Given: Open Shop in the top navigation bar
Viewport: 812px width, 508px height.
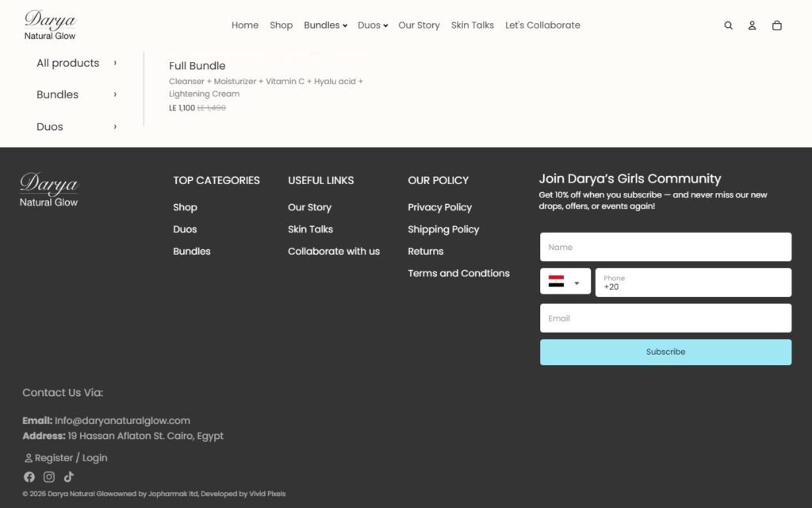Looking at the screenshot, I should (x=282, y=25).
